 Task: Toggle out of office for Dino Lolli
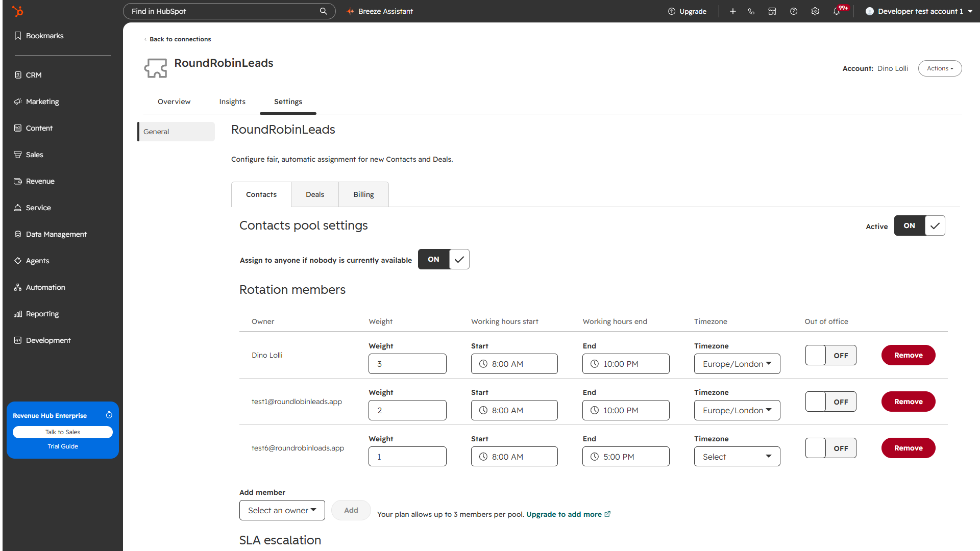[830, 355]
